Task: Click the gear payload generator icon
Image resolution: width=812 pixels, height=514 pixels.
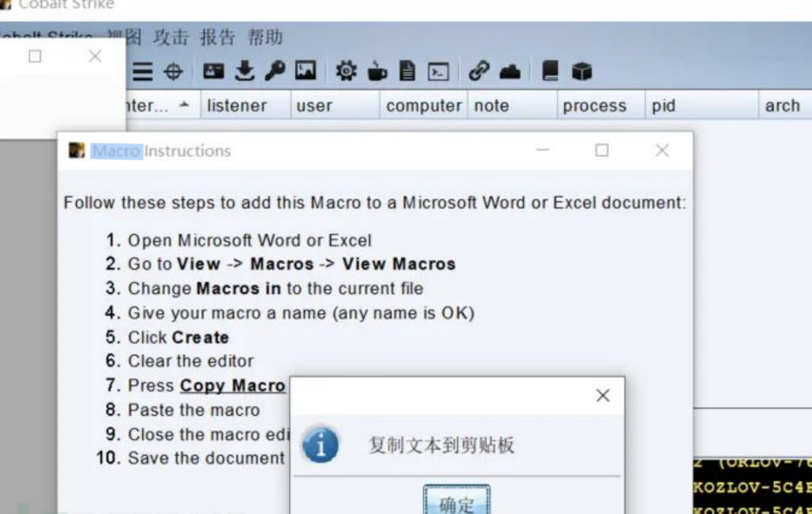Action: point(346,71)
